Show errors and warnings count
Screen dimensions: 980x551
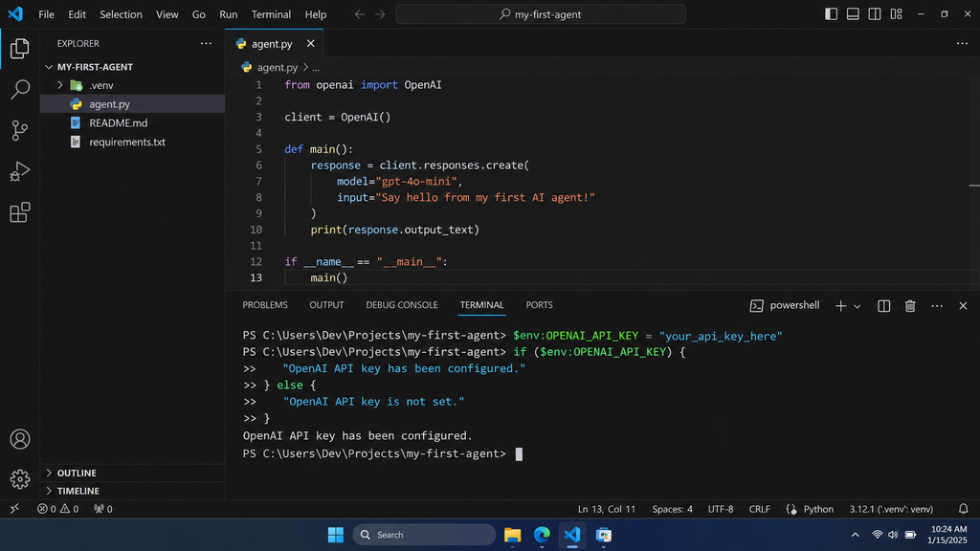tap(57, 509)
